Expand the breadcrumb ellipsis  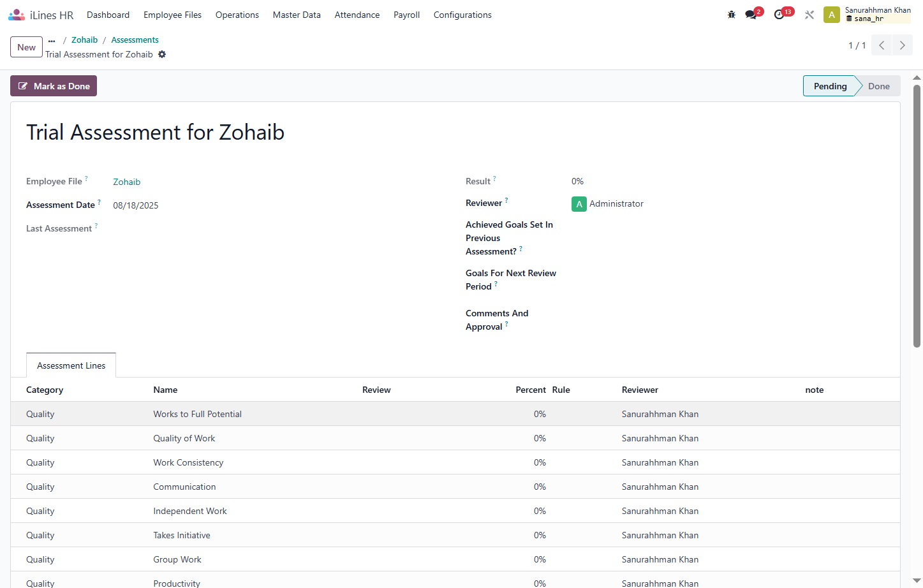coord(52,40)
